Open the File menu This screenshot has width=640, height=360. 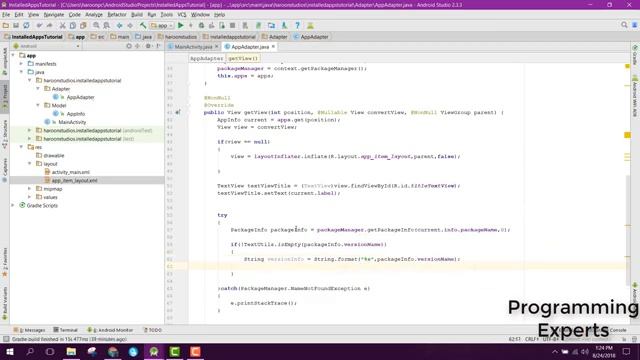(6, 15)
